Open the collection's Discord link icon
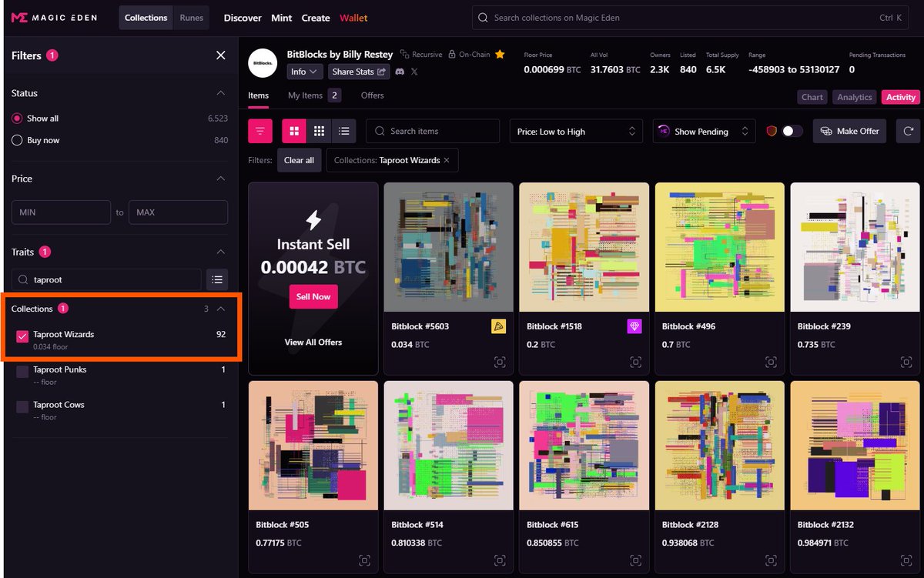This screenshot has height=578, width=924. pyautogui.click(x=400, y=72)
